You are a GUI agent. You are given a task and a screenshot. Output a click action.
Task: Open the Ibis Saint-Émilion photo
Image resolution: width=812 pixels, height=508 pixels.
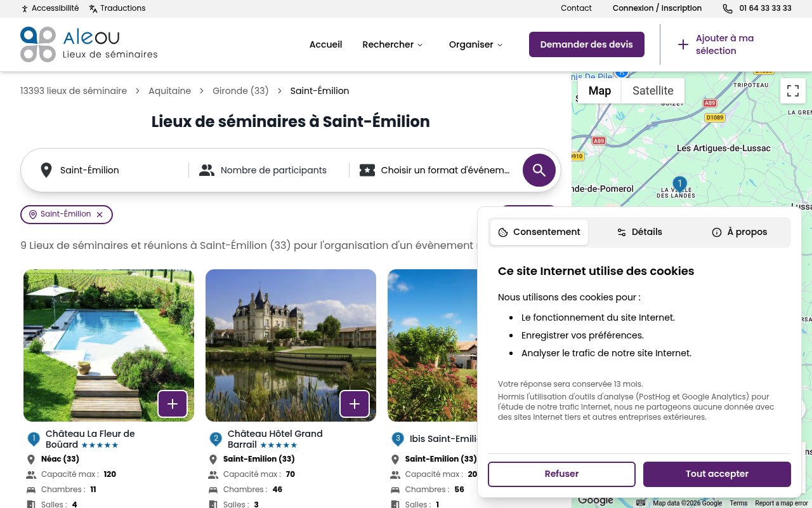432,345
